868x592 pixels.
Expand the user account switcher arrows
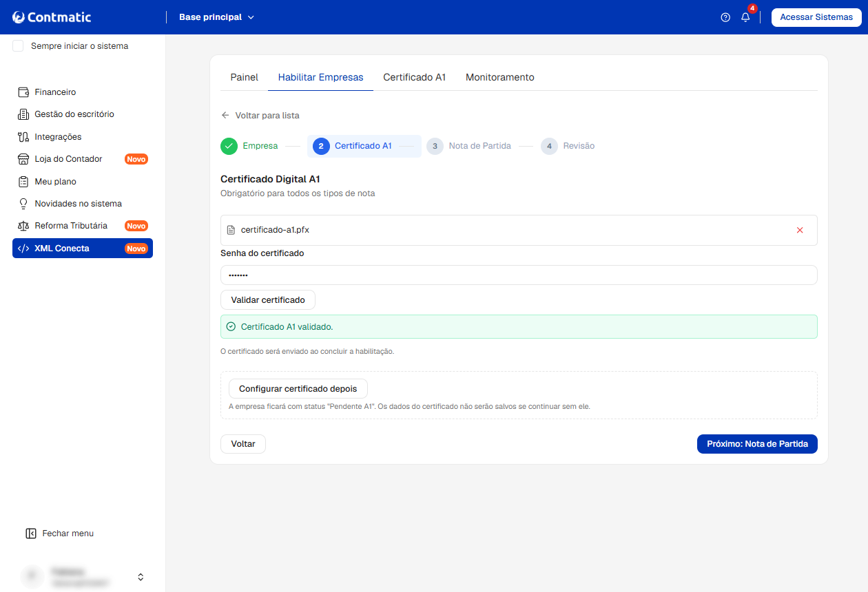click(141, 577)
